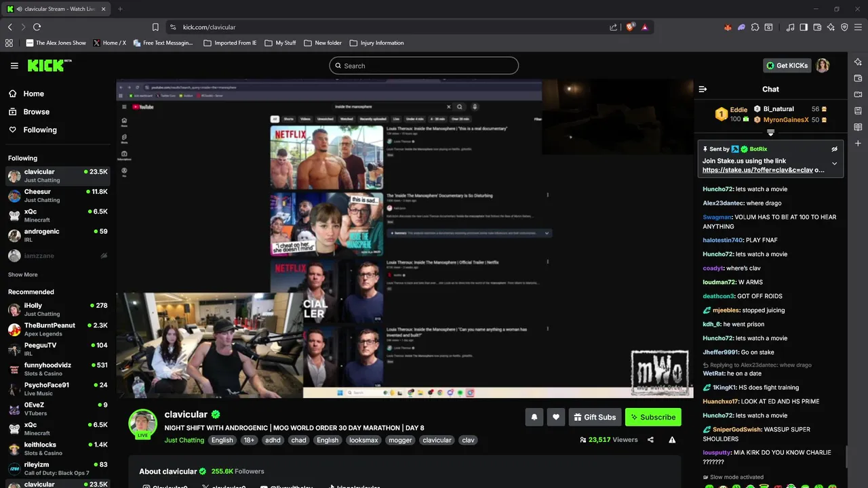
Task: Click the chat panel scrollbar
Action: 845,457
